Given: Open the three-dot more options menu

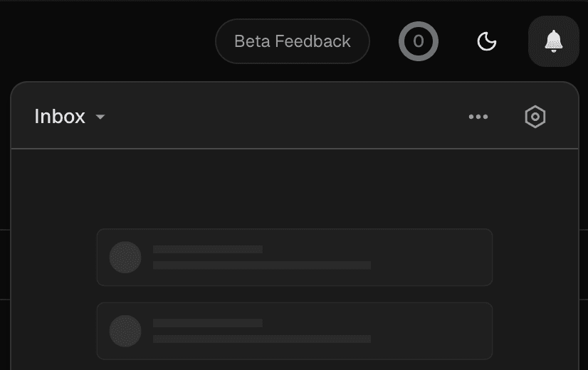Looking at the screenshot, I should pos(478,117).
